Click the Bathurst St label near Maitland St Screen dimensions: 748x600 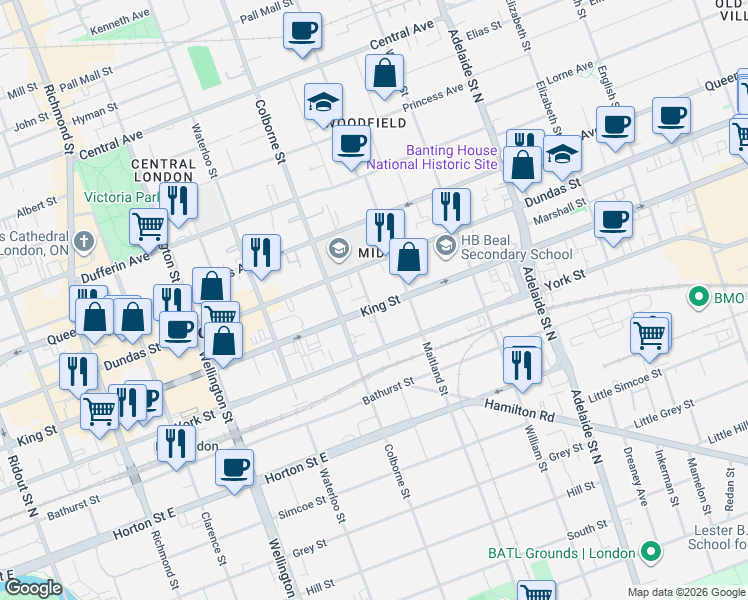coord(388,391)
